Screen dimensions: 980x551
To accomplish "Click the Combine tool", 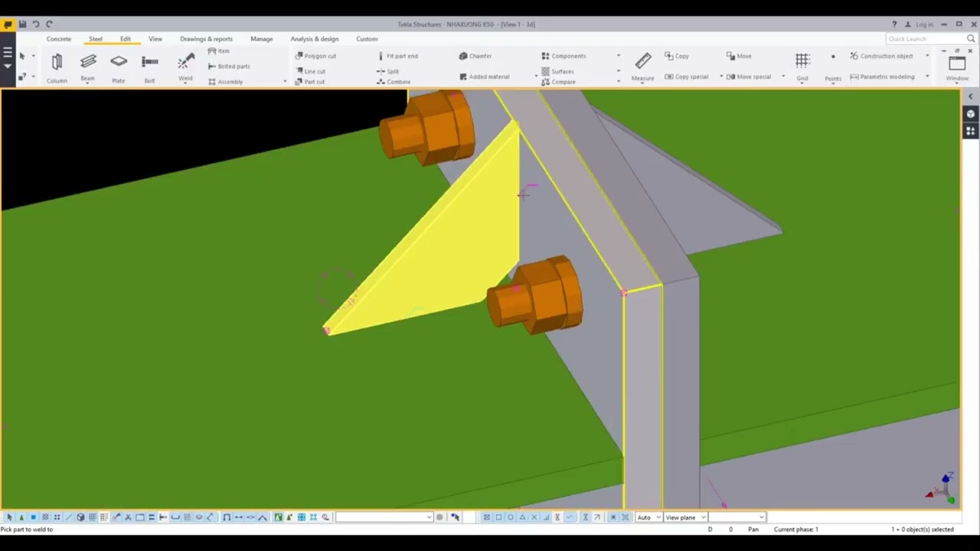I will (394, 82).
